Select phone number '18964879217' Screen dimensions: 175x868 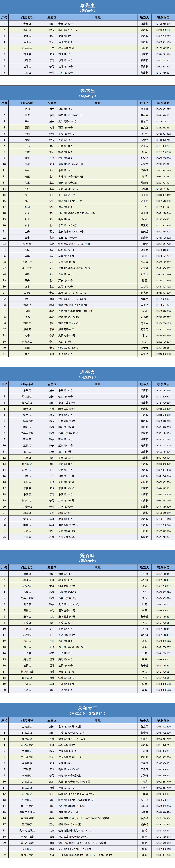[163, 745]
